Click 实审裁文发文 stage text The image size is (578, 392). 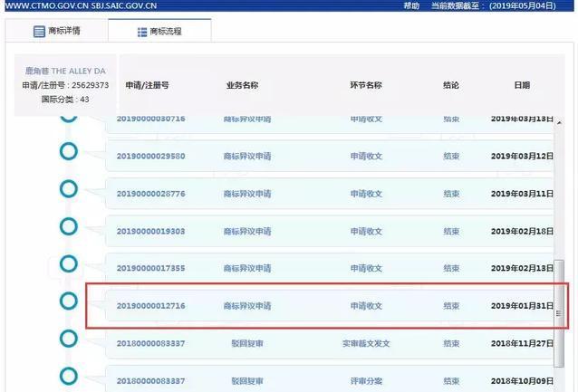tap(366, 343)
